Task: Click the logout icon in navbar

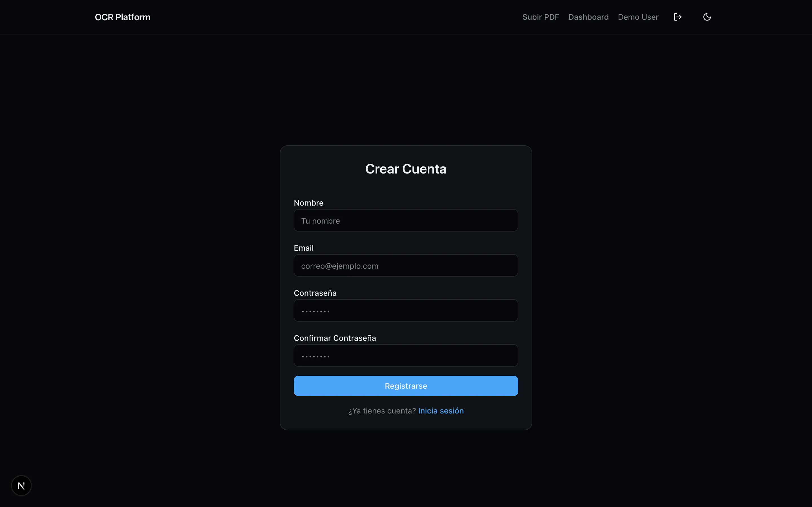Action: coord(678,17)
